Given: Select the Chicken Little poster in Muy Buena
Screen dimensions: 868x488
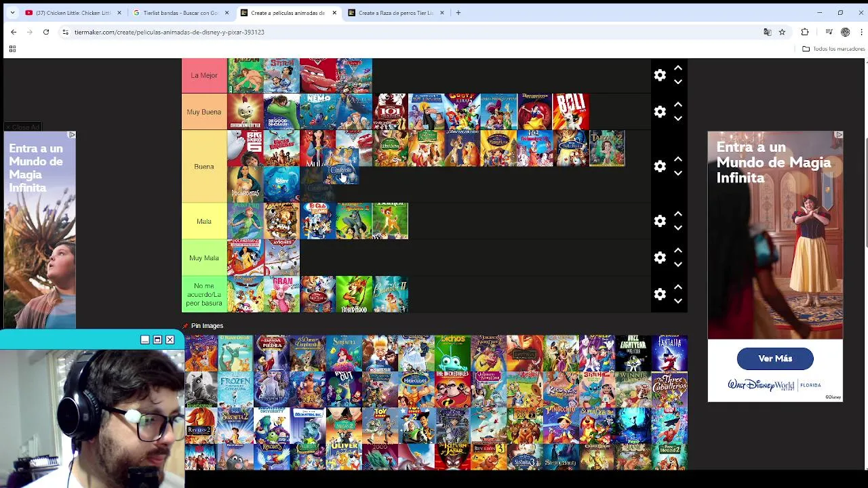Looking at the screenshot, I should tap(245, 112).
